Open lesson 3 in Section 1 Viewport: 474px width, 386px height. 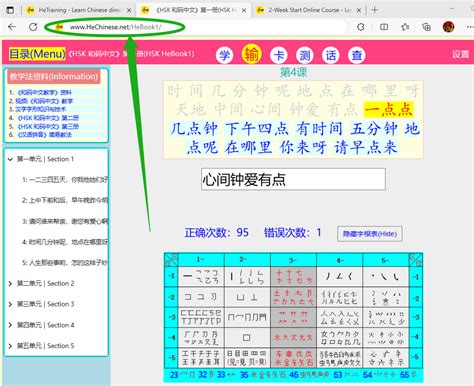point(65,221)
